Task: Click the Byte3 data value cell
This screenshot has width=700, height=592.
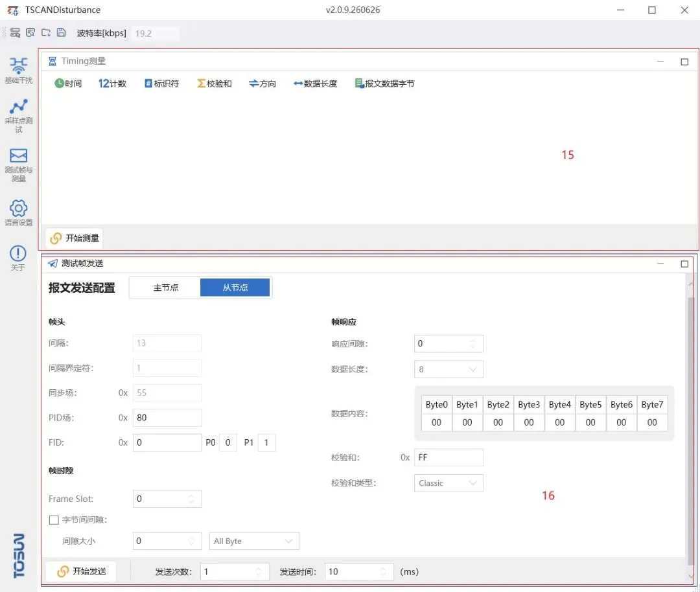Action: pos(529,422)
